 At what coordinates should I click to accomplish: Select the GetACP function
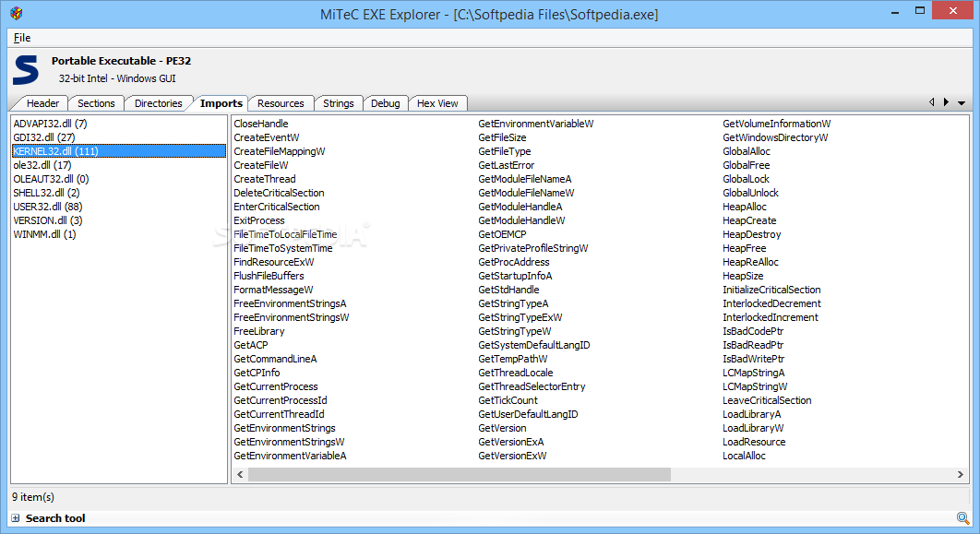pos(251,345)
